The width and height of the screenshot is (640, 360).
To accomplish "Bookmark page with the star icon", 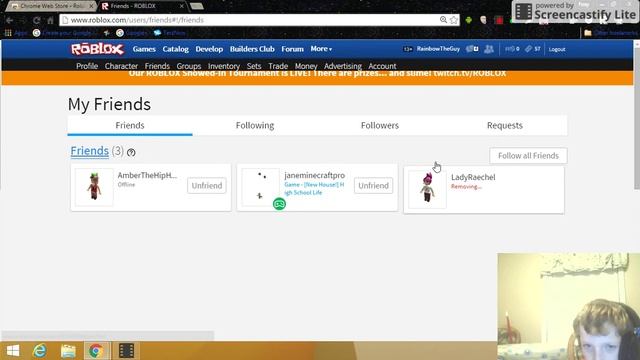I will 454,20.
